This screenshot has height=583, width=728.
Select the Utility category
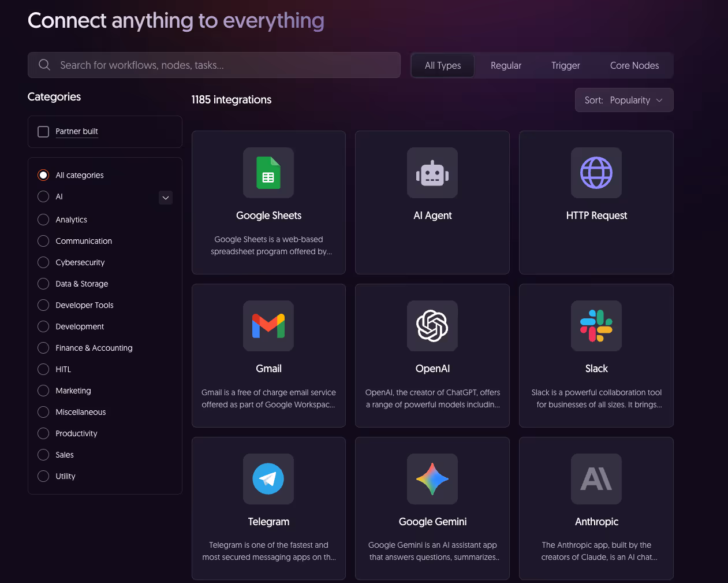[43, 476]
